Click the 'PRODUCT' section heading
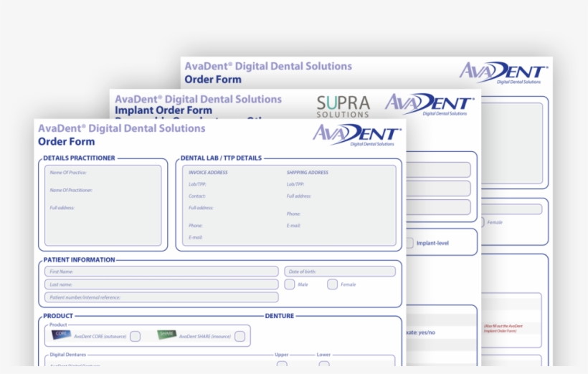Viewport: 588px width, 374px height. (x=58, y=316)
